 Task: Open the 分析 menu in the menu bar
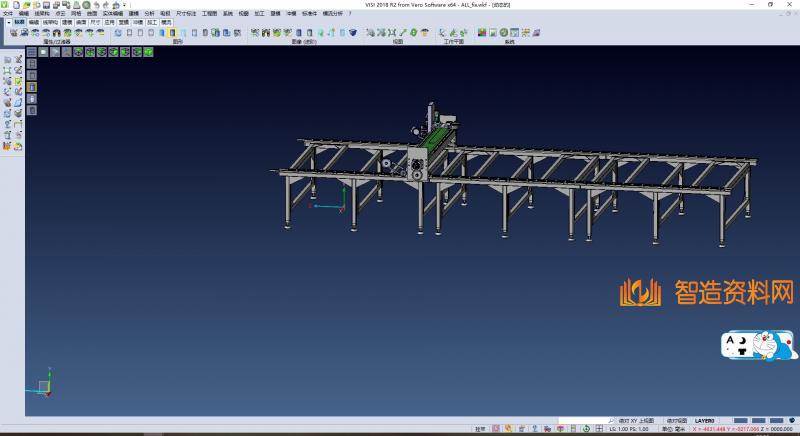tap(149, 13)
